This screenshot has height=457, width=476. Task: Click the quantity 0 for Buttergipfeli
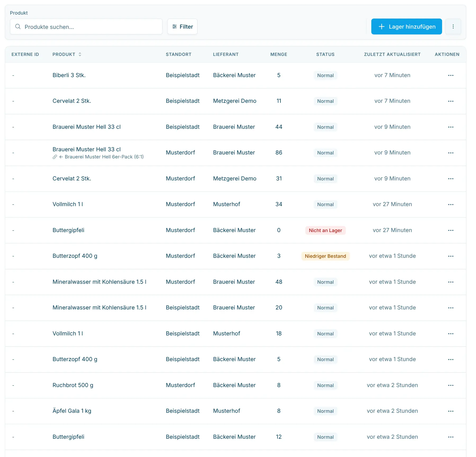tap(279, 230)
